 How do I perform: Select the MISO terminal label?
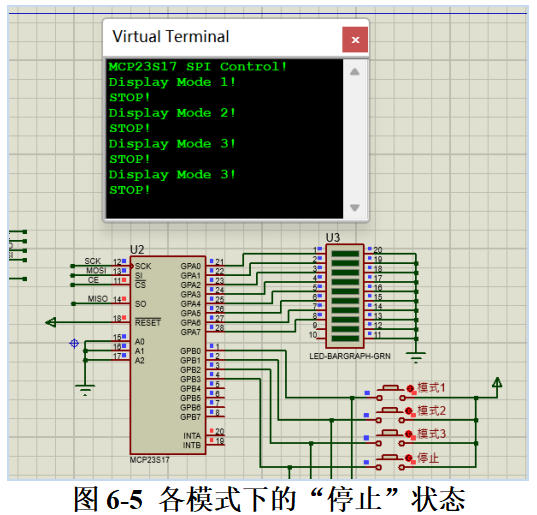pos(98,299)
